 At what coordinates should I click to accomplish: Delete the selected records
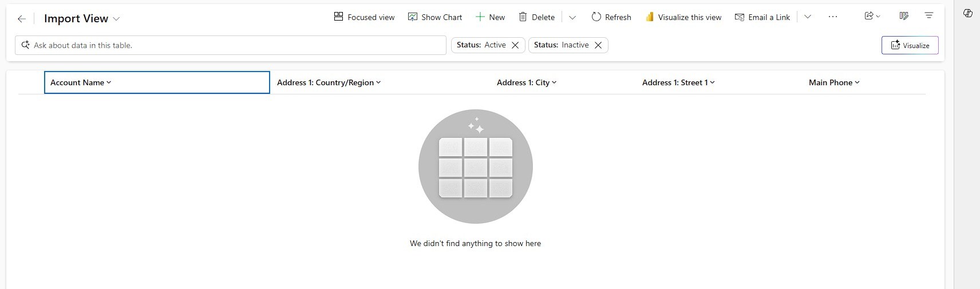[x=536, y=17]
